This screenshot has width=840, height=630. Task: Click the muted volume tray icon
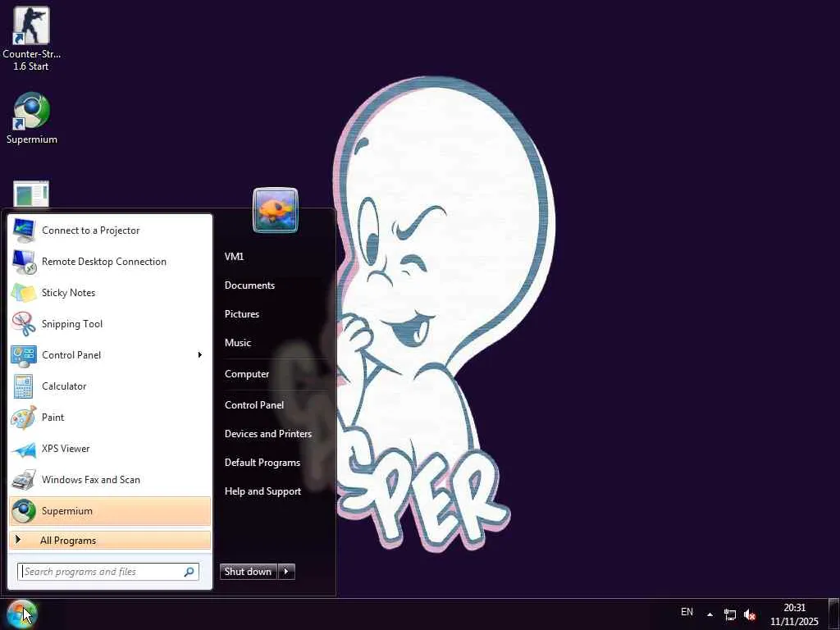click(750, 614)
